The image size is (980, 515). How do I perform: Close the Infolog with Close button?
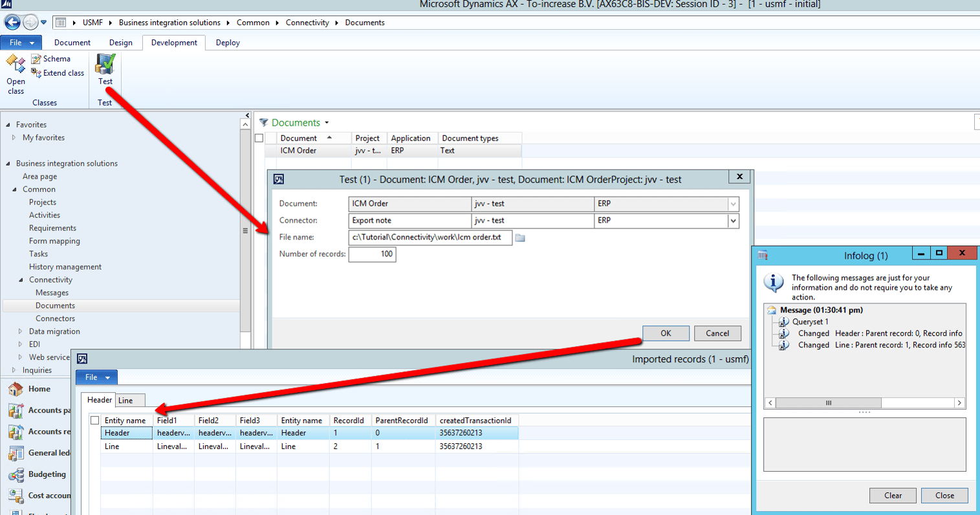click(944, 496)
